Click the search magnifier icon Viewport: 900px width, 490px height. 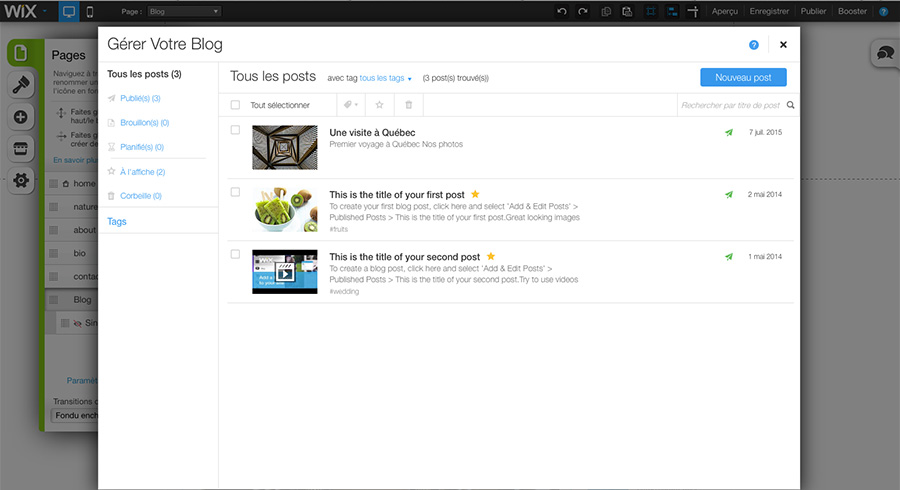pos(790,105)
